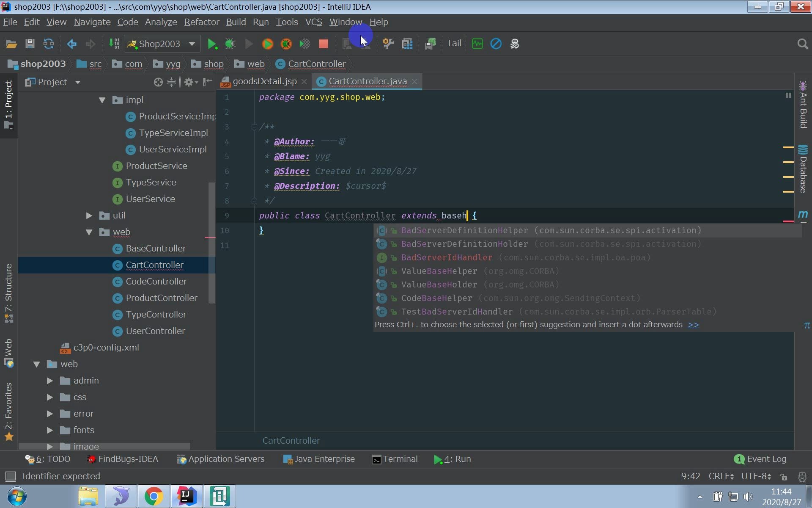Click the red Stop button
This screenshot has width=812, height=508.
click(324, 44)
